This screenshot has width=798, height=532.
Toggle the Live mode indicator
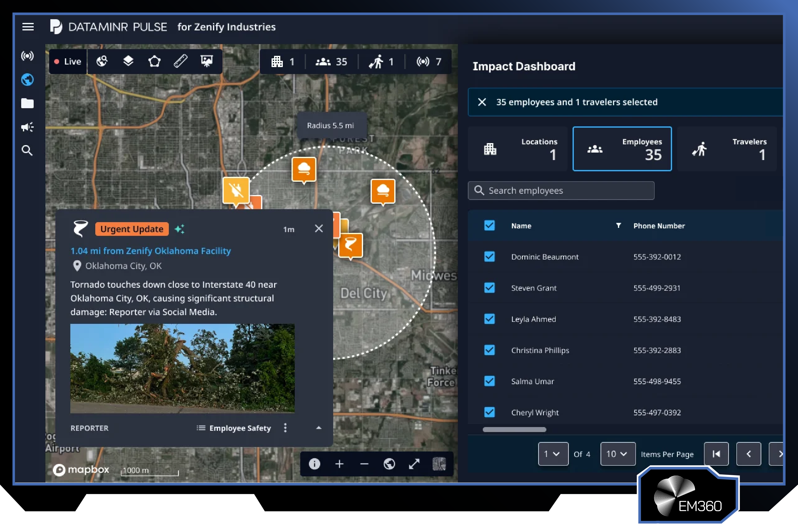(68, 61)
